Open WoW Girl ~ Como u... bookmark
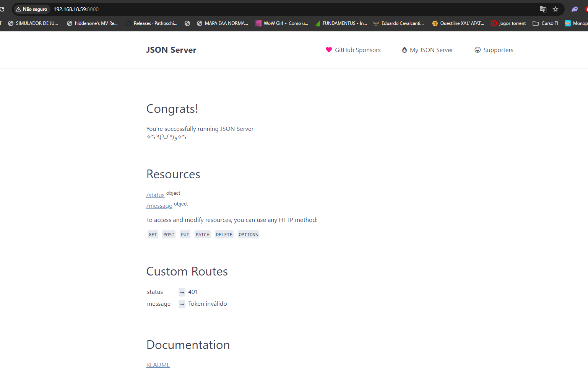Screen dimensions: 588x375 [x=282, y=23]
